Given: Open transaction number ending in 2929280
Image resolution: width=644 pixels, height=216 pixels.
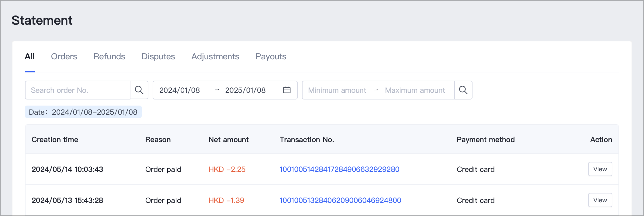Looking at the screenshot, I should pos(339,169).
